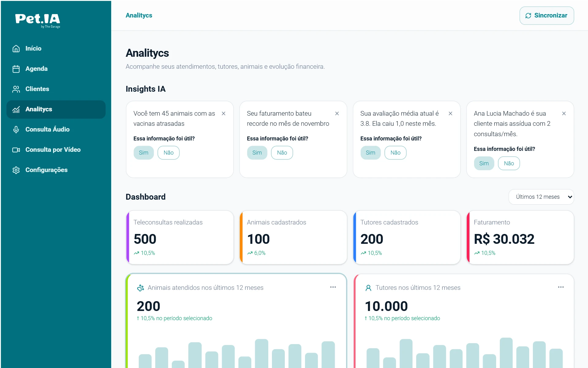Select the Faturamento R$ 30.032 card
The width and height of the screenshot is (588, 368).
coord(520,237)
